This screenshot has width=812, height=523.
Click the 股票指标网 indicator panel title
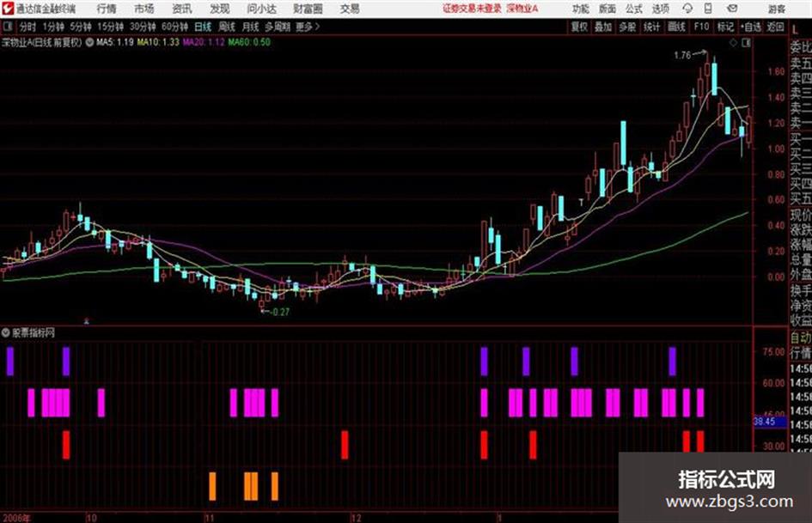(x=34, y=332)
